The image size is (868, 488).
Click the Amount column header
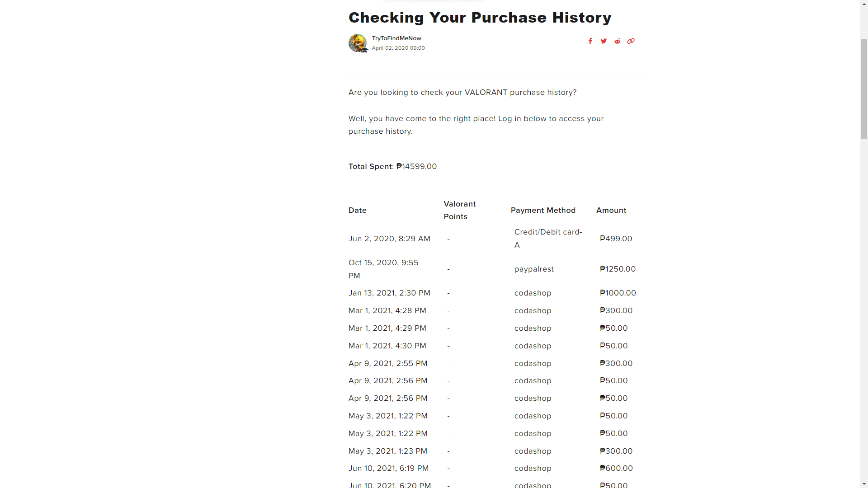tap(611, 211)
